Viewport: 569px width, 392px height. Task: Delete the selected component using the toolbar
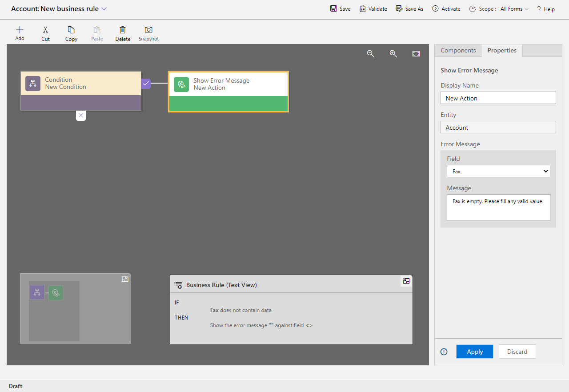click(x=123, y=33)
